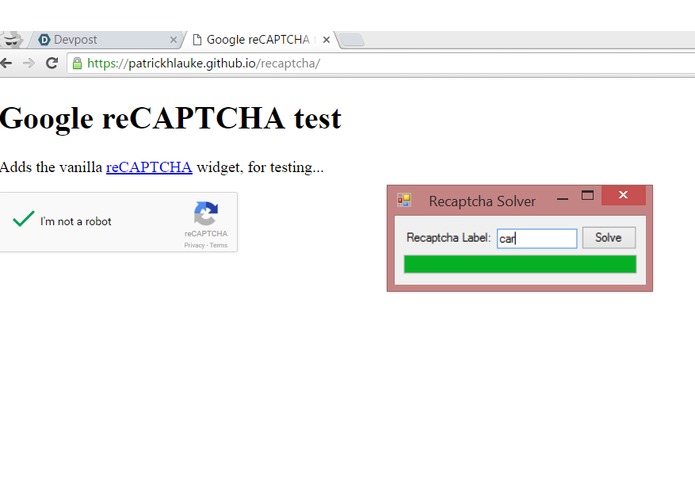Image resolution: width=695 pixels, height=494 pixels.
Task: Toggle the I'm not a robot checkbox
Action: click(x=23, y=219)
